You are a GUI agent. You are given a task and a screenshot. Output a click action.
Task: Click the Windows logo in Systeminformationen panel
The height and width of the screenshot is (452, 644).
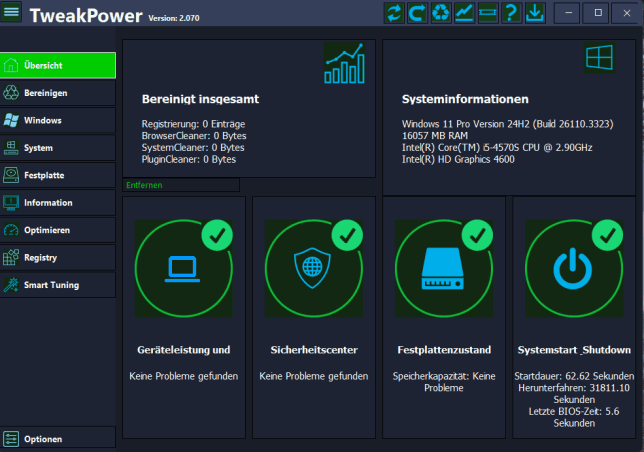tap(599, 59)
